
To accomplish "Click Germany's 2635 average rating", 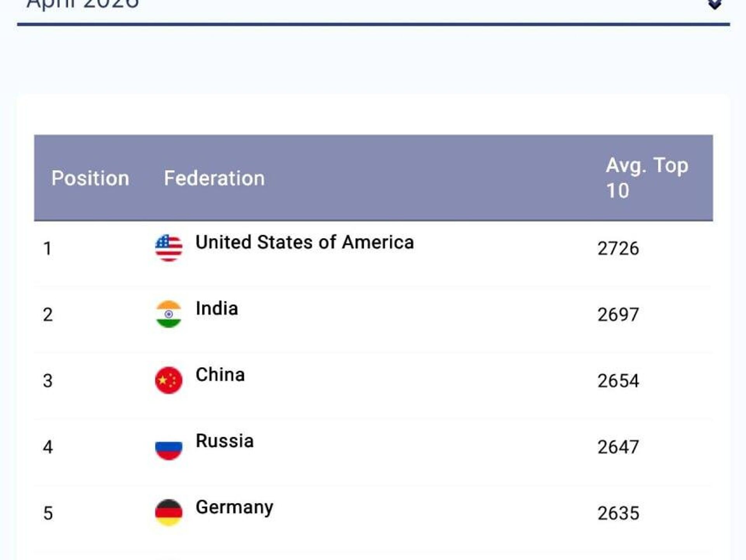I will [618, 513].
